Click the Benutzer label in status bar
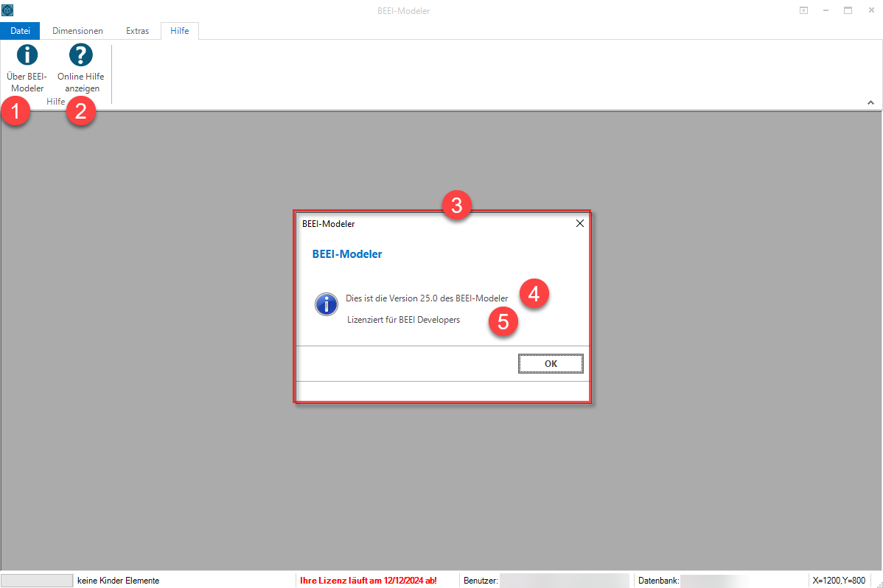Image resolution: width=883 pixels, height=588 pixels. click(x=481, y=580)
